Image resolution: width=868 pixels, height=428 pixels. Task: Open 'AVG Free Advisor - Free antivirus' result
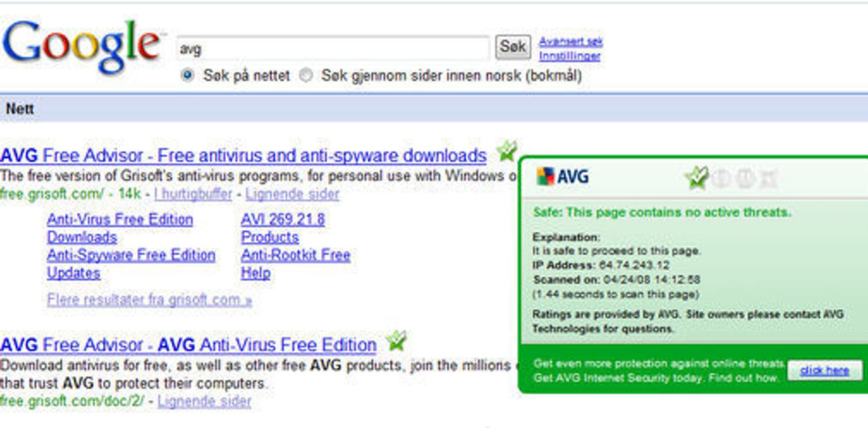click(243, 155)
